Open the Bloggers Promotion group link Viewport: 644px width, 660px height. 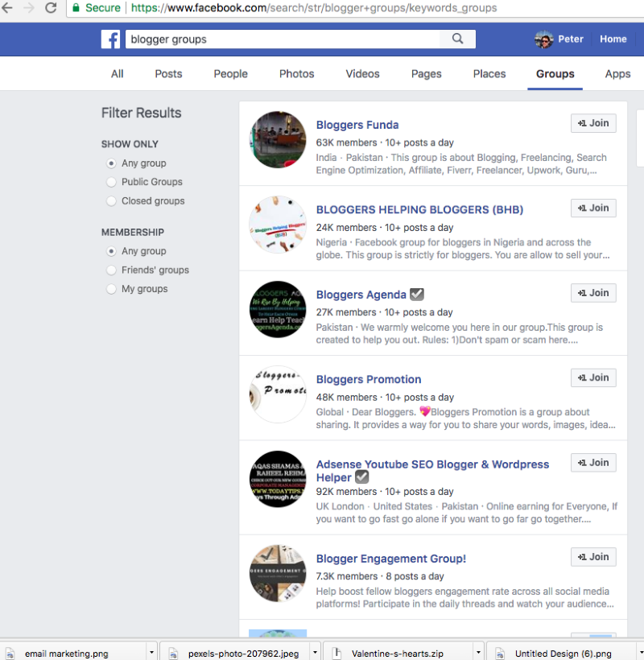click(x=369, y=379)
